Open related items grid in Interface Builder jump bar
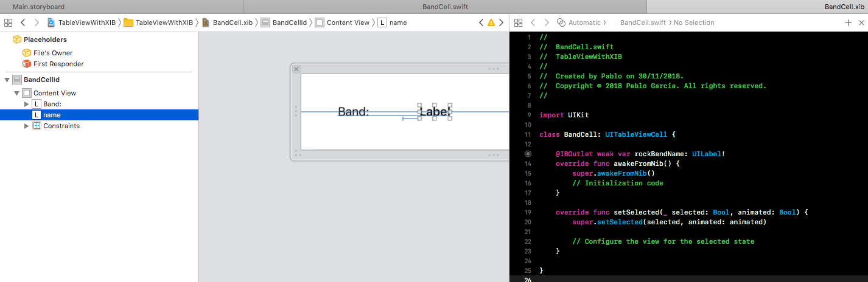Image resolution: width=868 pixels, height=282 pixels. (x=8, y=22)
